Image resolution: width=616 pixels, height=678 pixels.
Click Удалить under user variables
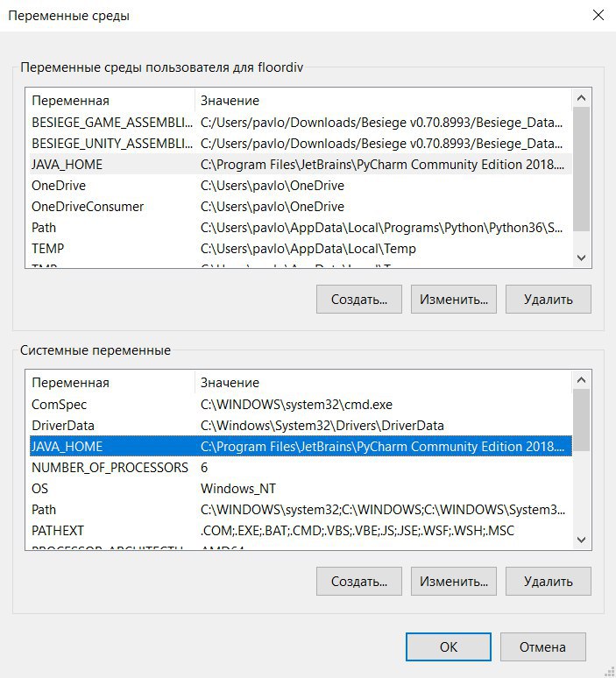[549, 299]
